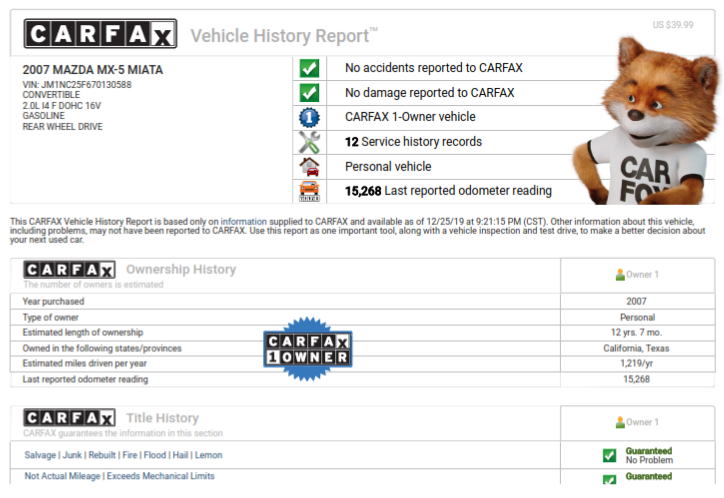The width and height of the screenshot is (724, 498).
Task: Click green checkmark beside No accidents reported
Action: click(309, 68)
